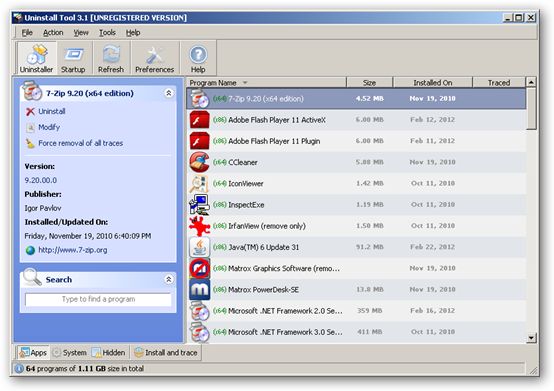
Task: Click the InspectExe program icon
Action: click(x=200, y=205)
